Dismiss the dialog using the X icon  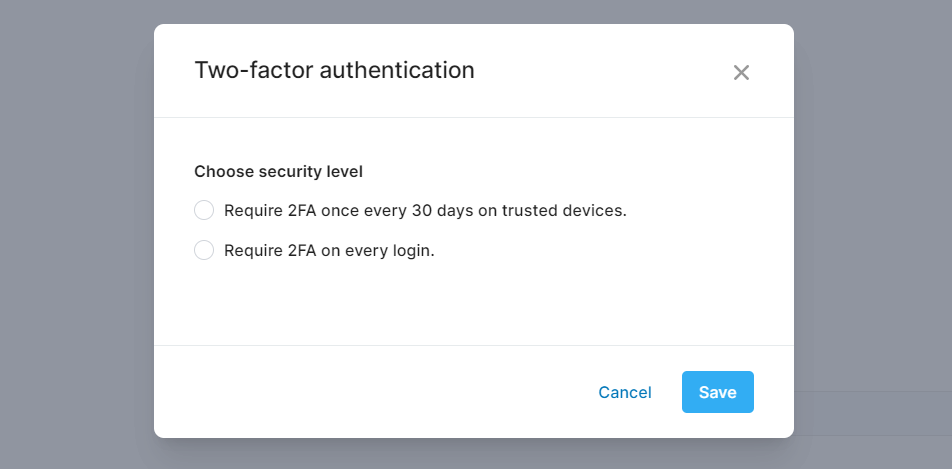pos(741,72)
